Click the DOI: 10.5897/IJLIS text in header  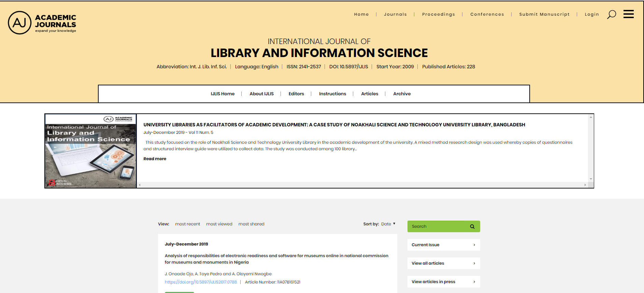tap(348, 67)
